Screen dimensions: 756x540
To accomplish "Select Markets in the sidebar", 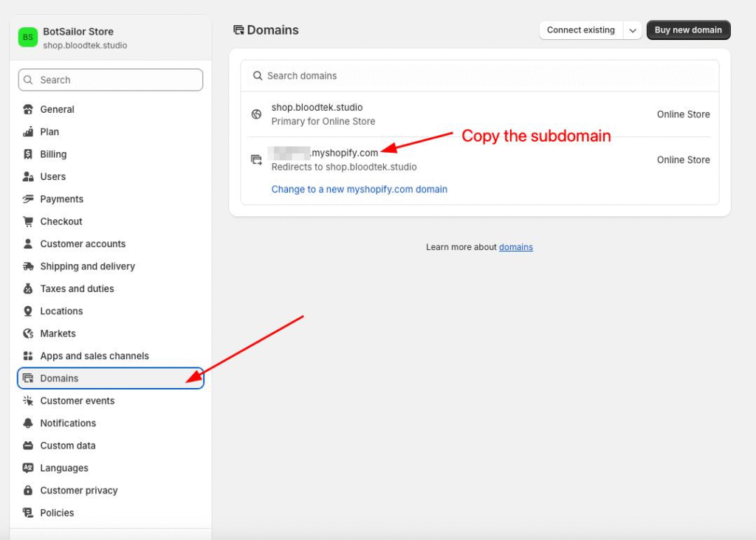I will (111, 333).
